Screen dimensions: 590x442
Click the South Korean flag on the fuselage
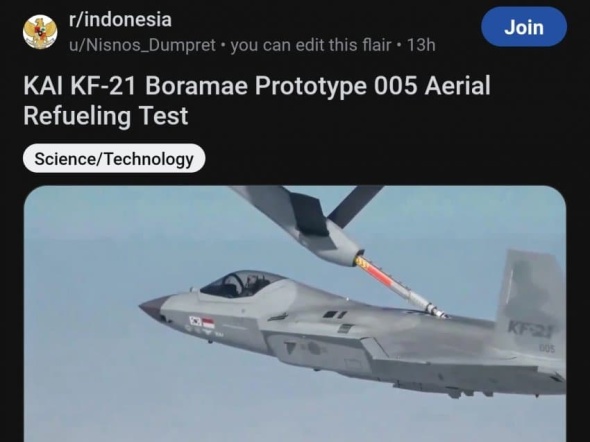tap(195, 321)
